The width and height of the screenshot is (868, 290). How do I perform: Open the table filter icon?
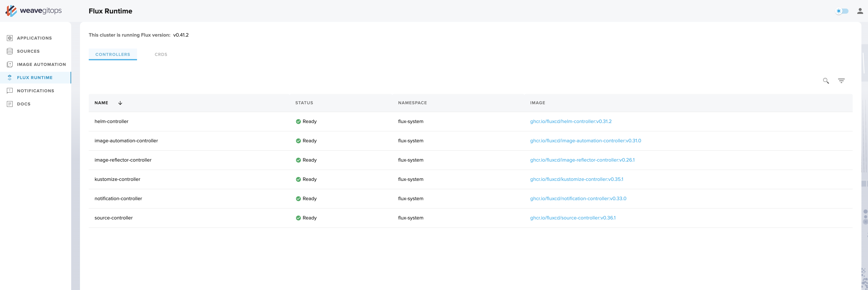(x=841, y=81)
